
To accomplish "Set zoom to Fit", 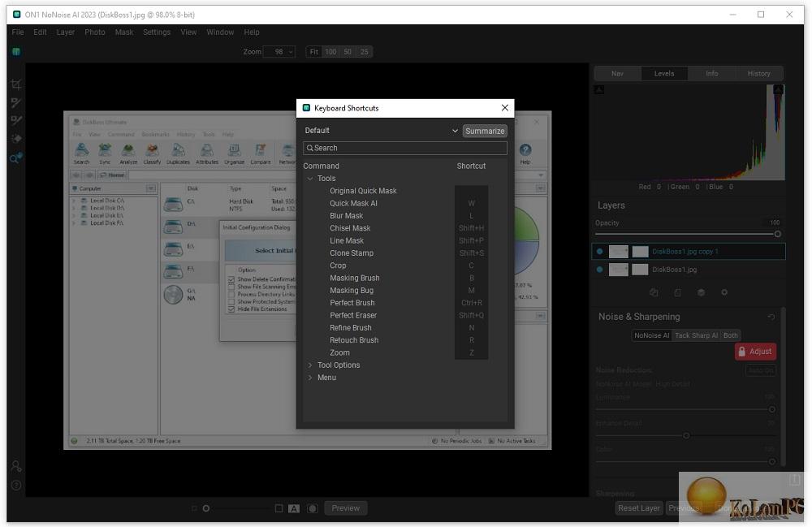I will coord(313,52).
